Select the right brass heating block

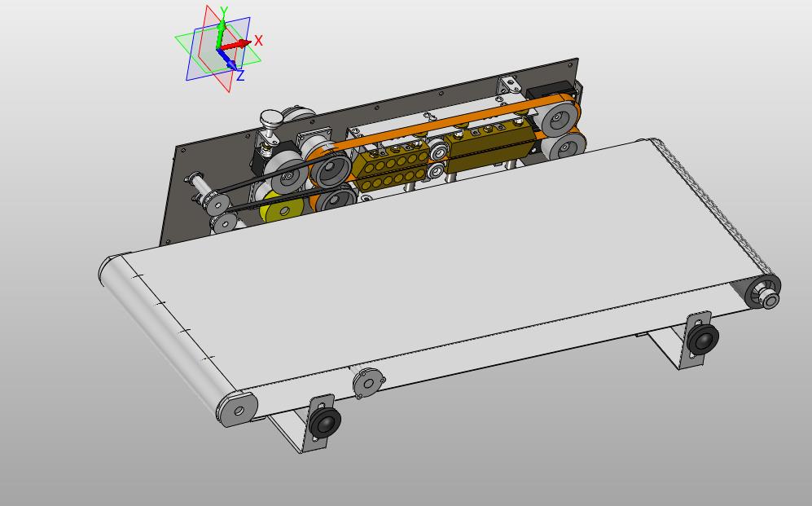tap(489, 144)
